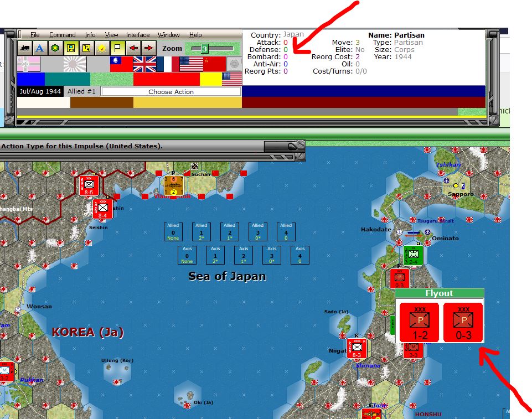This screenshot has height=419, width=532.
Task: Open the Info menu
Action: point(90,35)
